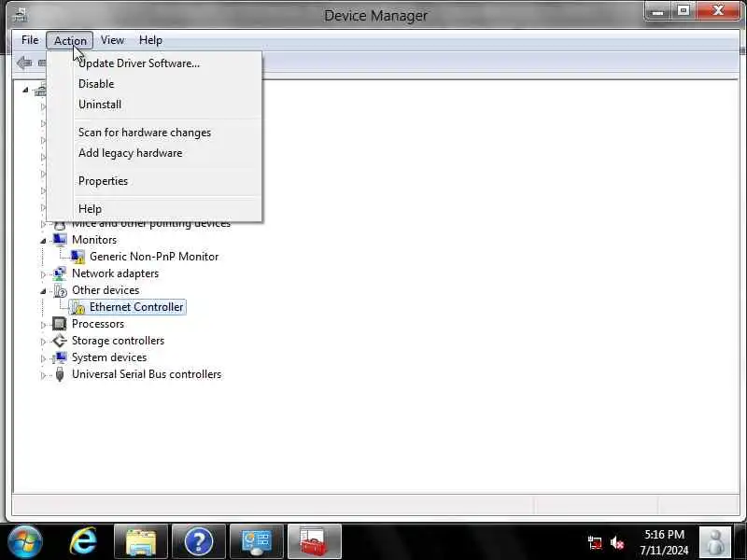Click the muted volume tray icon
747x560 pixels.
tap(617, 542)
